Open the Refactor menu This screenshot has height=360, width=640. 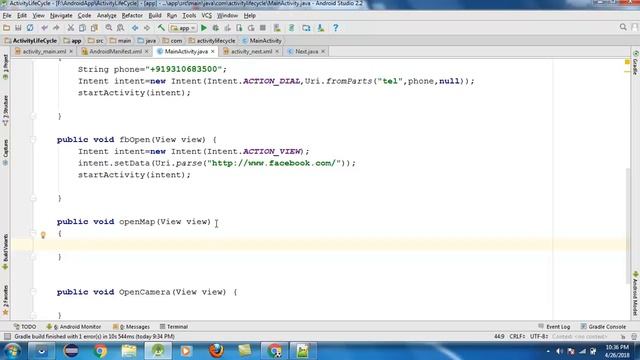point(132,16)
